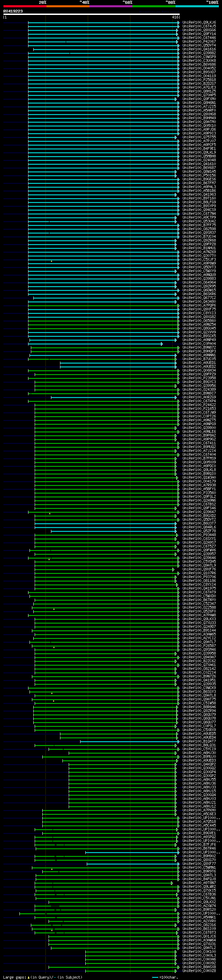
Task: Choose the UniRef100_A0RZG9 row label
Action: pyautogui.click(x=199, y=397)
